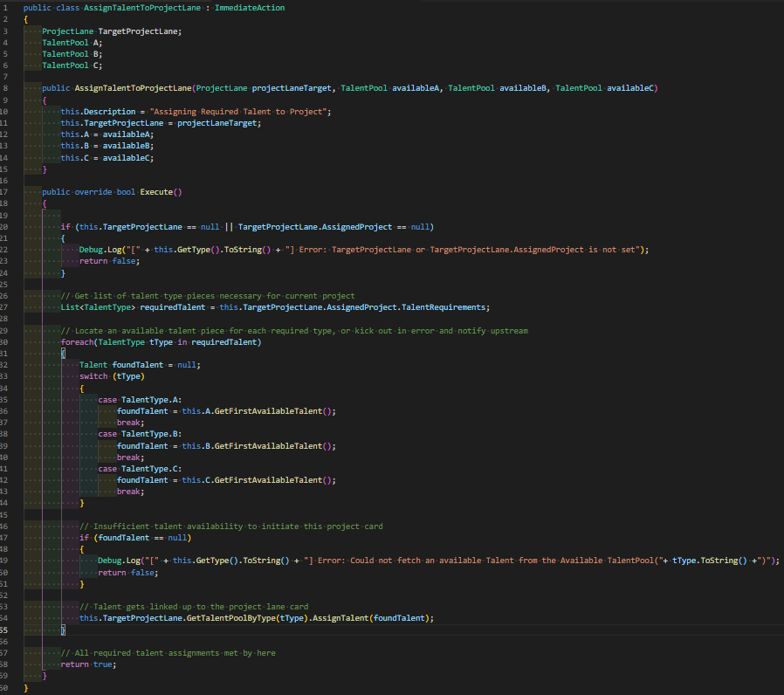Select the 'TalentPool A;' field line
784x695 pixels.
[x=72, y=43]
